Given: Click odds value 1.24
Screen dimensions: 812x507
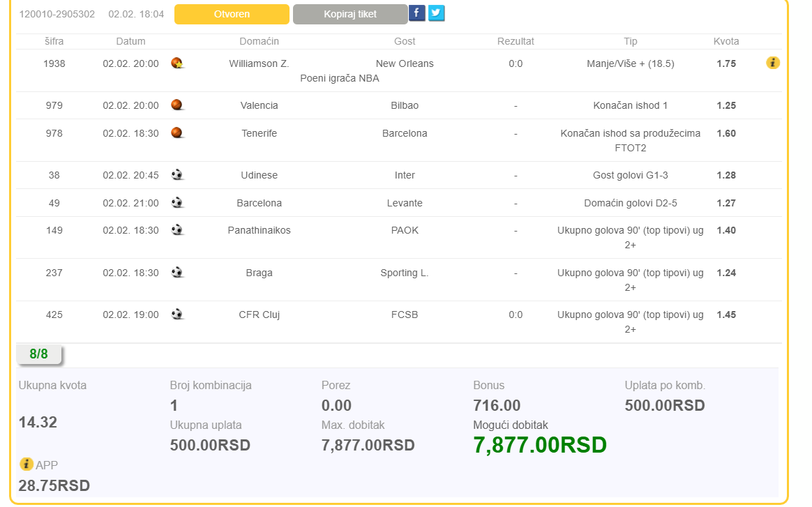Looking at the screenshot, I should click(726, 273).
